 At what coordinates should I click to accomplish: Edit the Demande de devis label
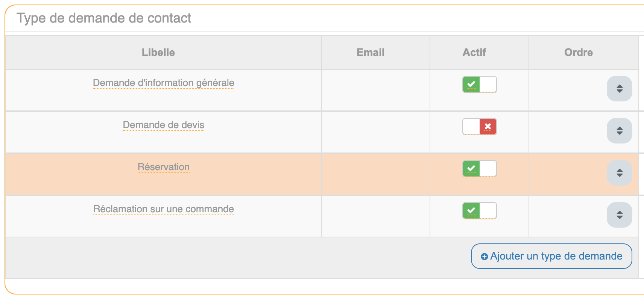pyautogui.click(x=164, y=125)
